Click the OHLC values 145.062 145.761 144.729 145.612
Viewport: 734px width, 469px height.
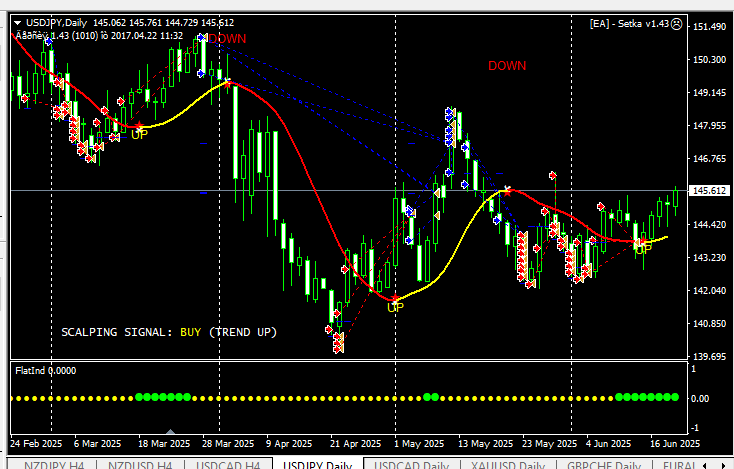(163, 22)
